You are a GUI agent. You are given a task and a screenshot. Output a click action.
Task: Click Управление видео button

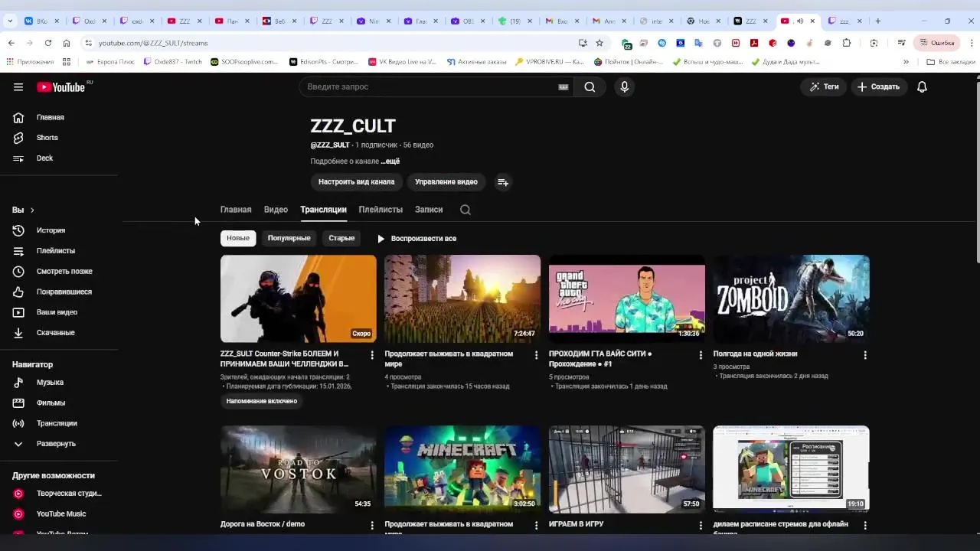click(x=446, y=182)
